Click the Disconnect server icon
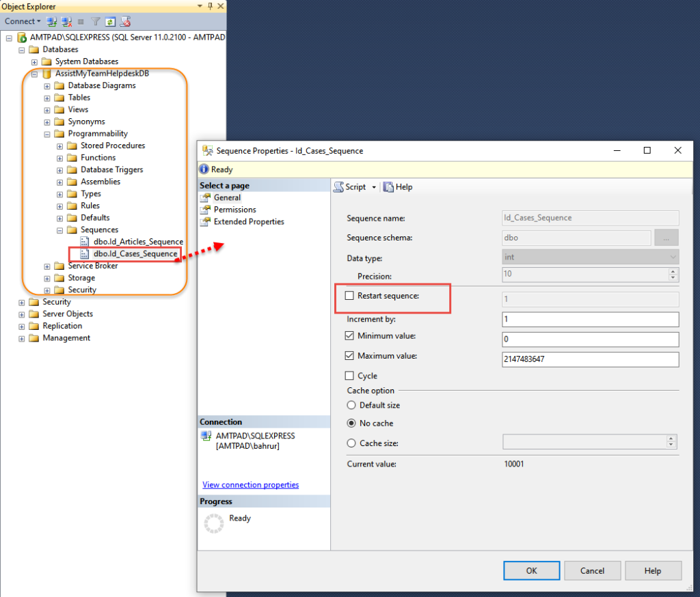This screenshot has height=597, width=700. 66,21
